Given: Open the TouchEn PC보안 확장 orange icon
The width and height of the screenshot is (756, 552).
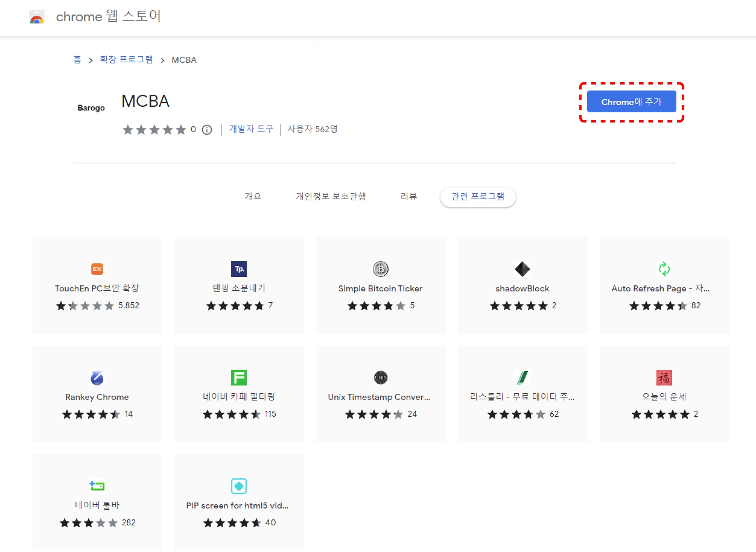Looking at the screenshot, I should (97, 269).
